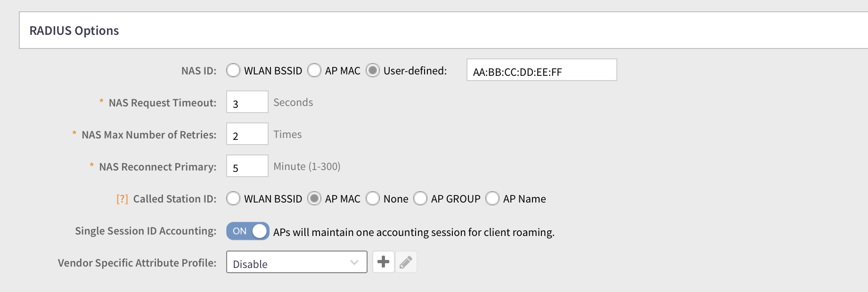
Task: Focus the NAS Request Timeout seconds field
Action: [247, 102]
